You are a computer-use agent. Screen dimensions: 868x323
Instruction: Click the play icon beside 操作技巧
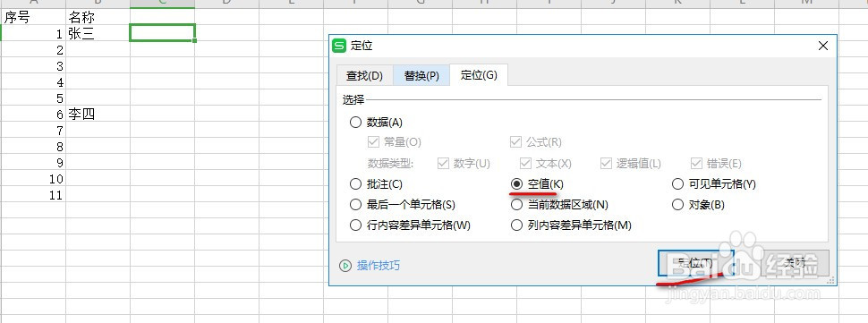coord(345,266)
